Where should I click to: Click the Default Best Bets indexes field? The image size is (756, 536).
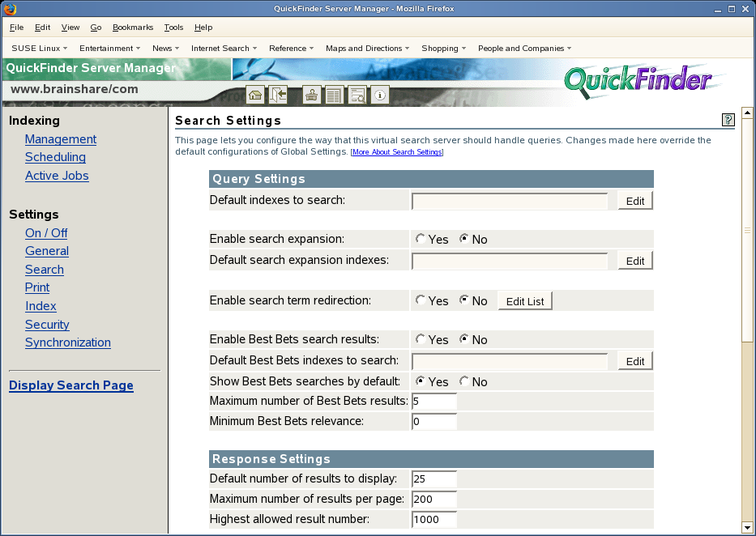pyautogui.click(x=510, y=361)
